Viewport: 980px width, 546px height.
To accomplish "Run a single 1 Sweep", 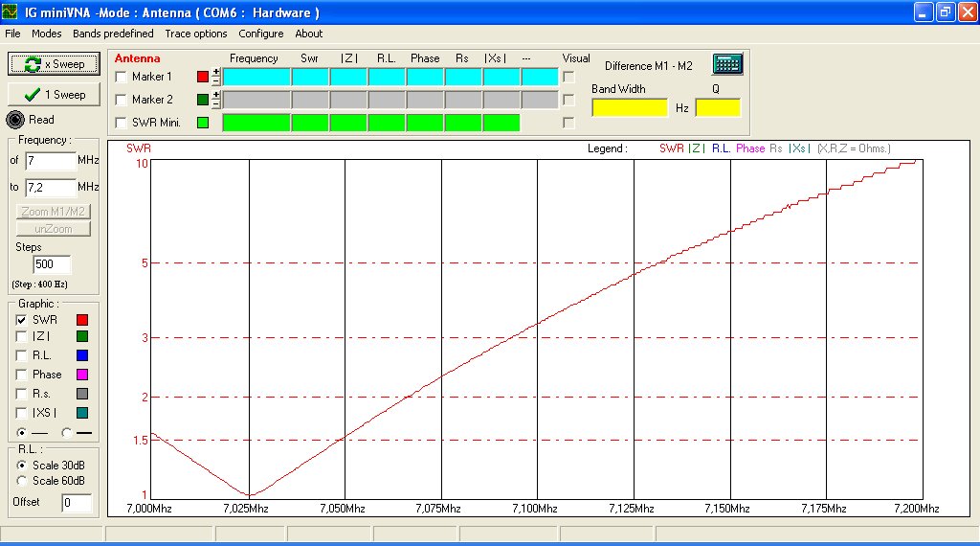I will [54, 95].
